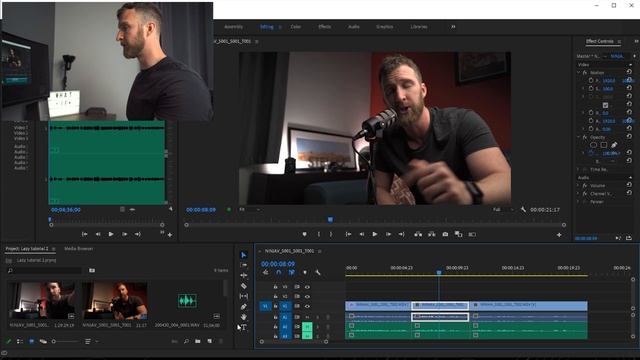Viewport: 640px width, 360px height.
Task: Go to In point in Program Monitor
Action: click(x=348, y=234)
